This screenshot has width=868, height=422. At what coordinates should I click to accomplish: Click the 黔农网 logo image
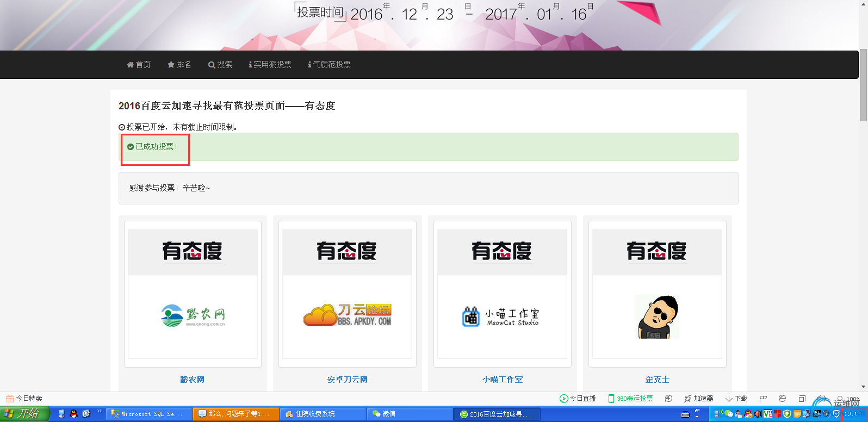[193, 316]
